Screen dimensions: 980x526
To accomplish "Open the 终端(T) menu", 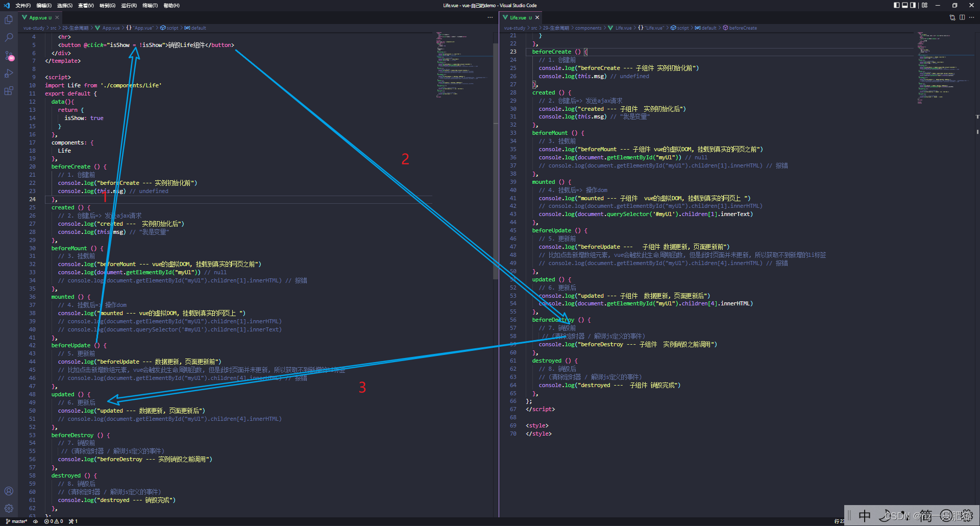I will coord(150,5).
